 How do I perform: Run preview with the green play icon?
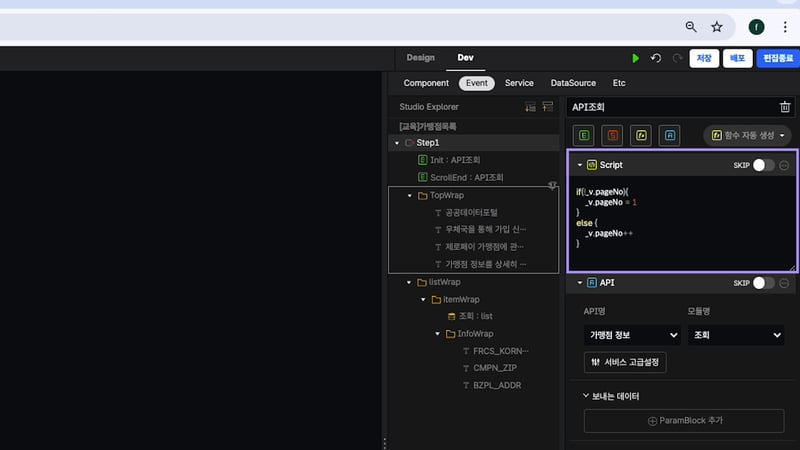[x=635, y=58]
